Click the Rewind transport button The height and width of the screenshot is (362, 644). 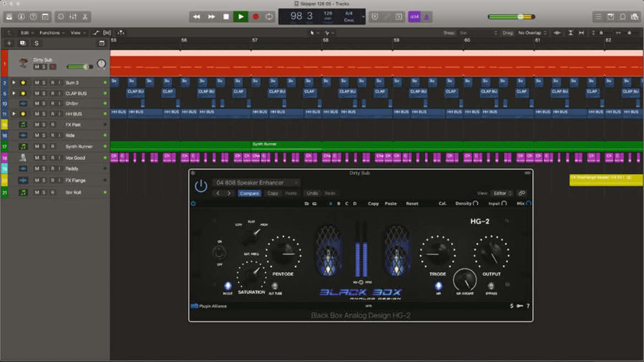(x=197, y=17)
